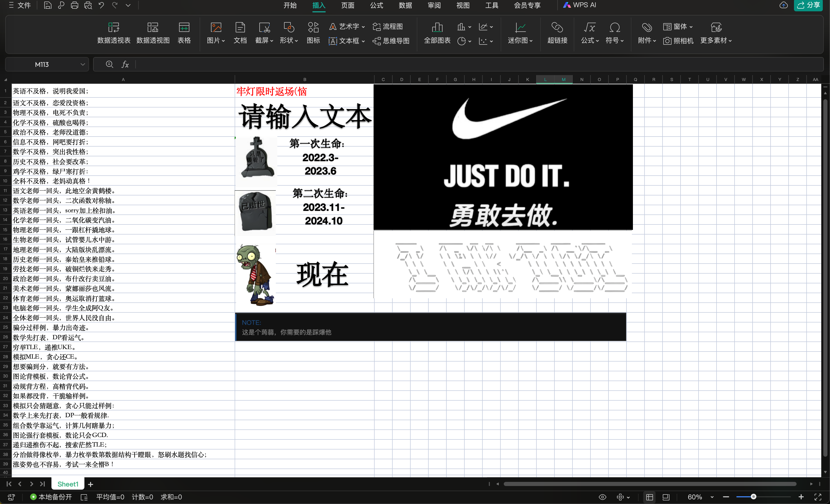The width and height of the screenshot is (830, 504).
Task: Click the formula bar input field
Action: pos(479,64)
